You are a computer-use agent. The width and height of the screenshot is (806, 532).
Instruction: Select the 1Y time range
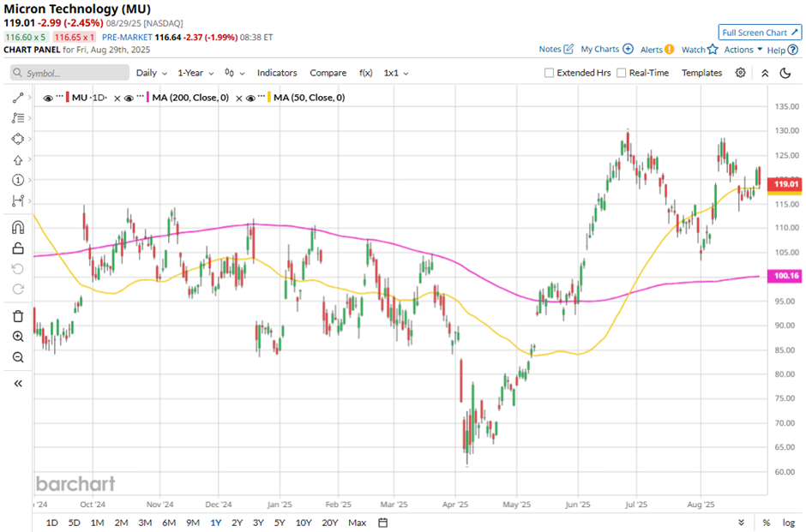[x=216, y=523]
